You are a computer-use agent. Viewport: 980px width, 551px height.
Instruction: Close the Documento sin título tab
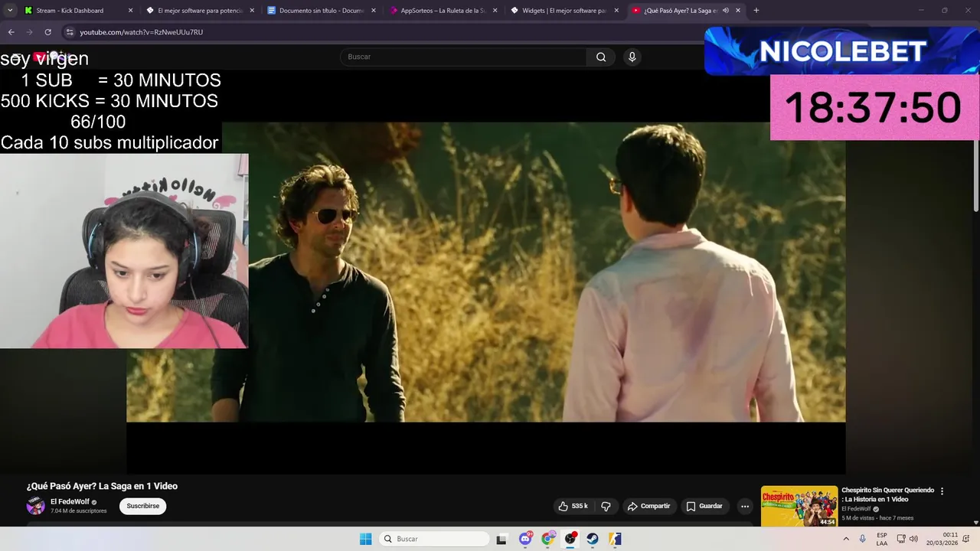click(x=374, y=10)
